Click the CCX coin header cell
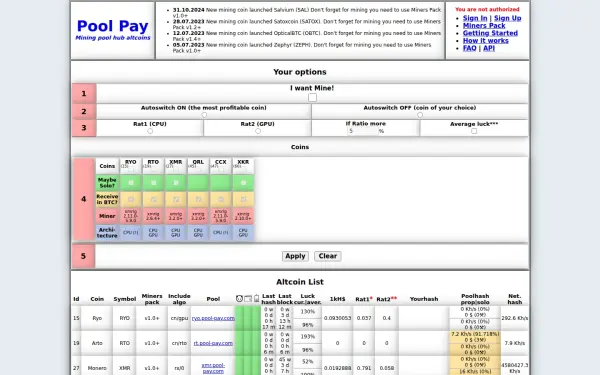This screenshot has width=600, height=375. 221,166
